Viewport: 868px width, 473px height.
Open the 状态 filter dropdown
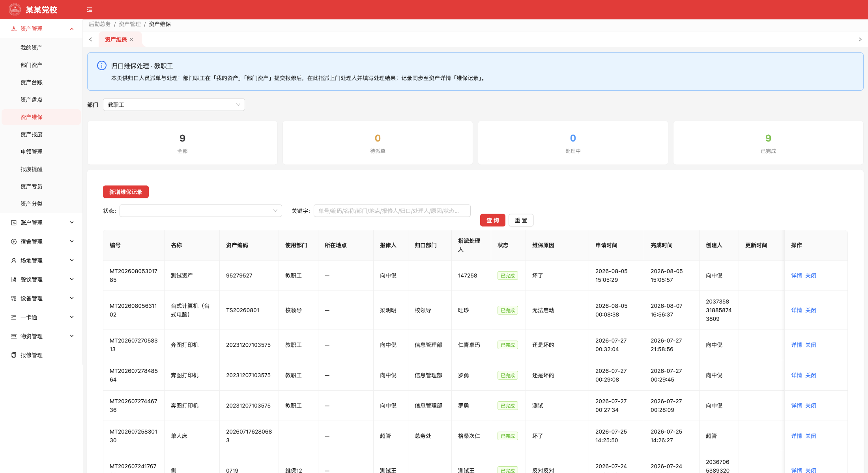pyautogui.click(x=201, y=211)
